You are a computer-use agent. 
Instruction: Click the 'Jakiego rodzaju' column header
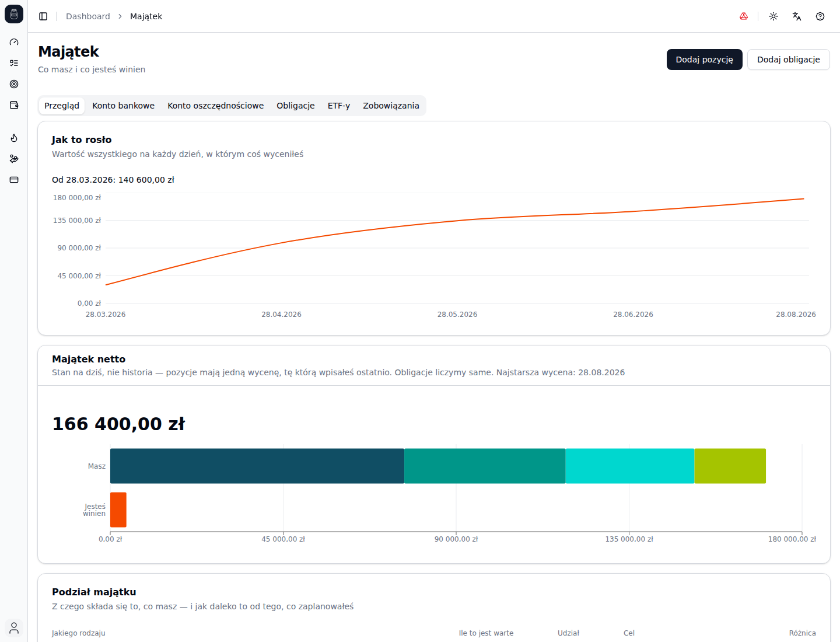pyautogui.click(x=79, y=633)
